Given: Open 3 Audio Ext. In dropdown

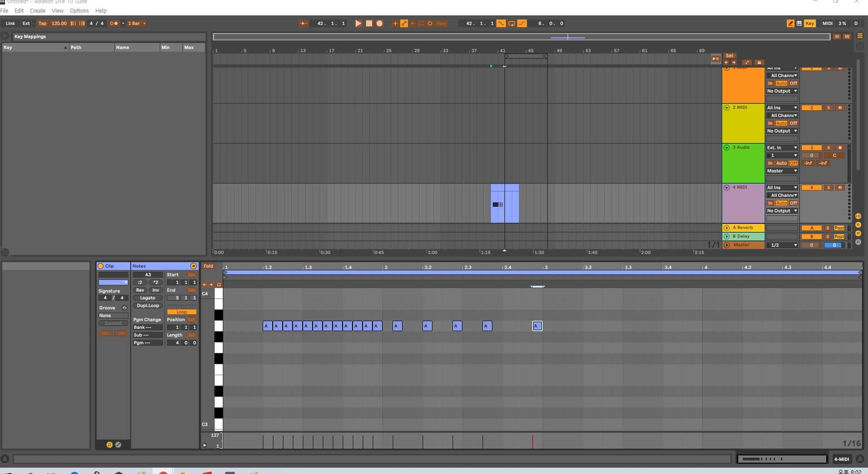Looking at the screenshot, I should click(x=782, y=148).
